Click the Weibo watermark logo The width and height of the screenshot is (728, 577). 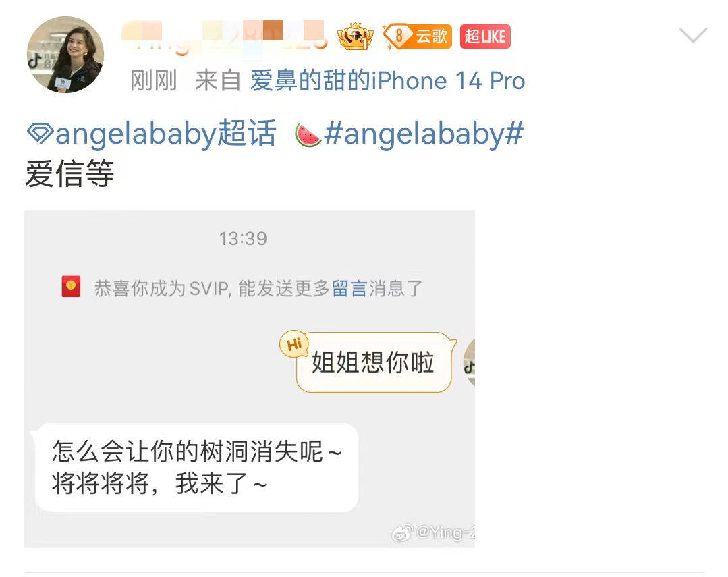coord(403,533)
